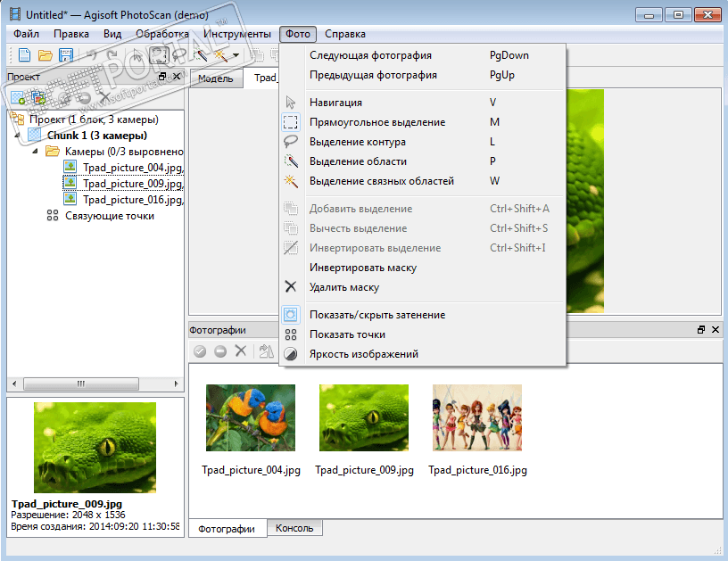Switch to the Модель tab
Screen dimensions: 728x561
click(x=215, y=78)
